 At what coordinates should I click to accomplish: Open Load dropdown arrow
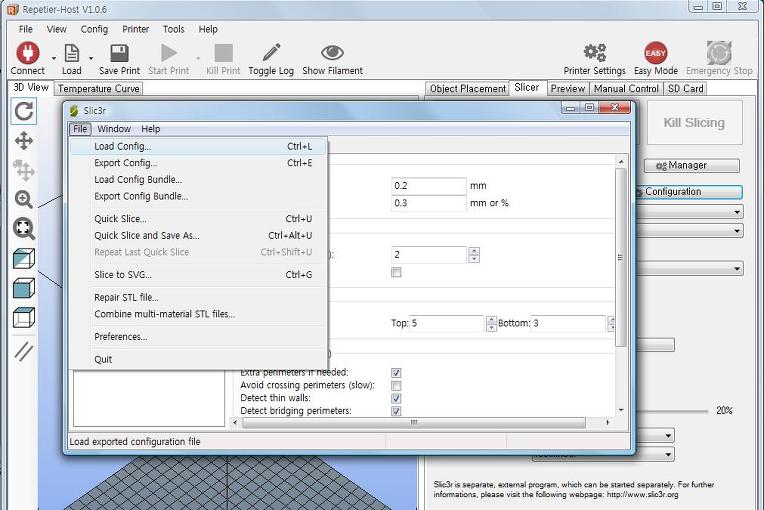(x=91, y=58)
